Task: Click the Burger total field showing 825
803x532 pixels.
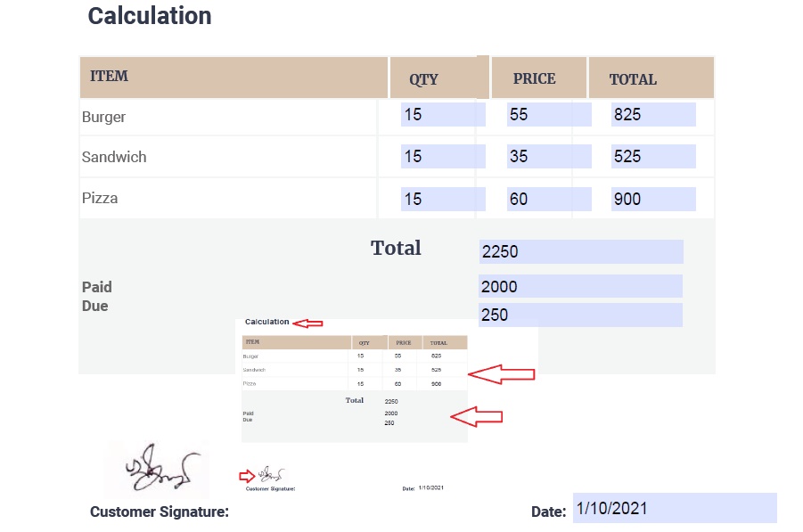Action: (x=652, y=114)
